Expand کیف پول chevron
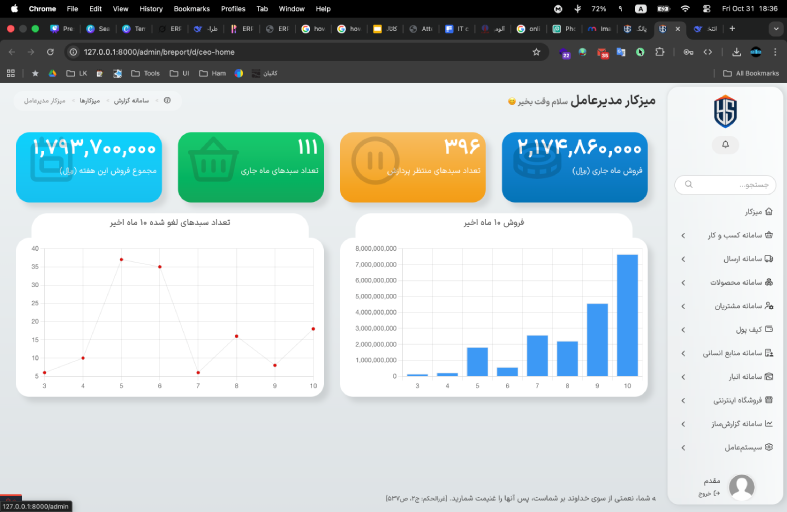The image size is (787, 512). (x=683, y=330)
